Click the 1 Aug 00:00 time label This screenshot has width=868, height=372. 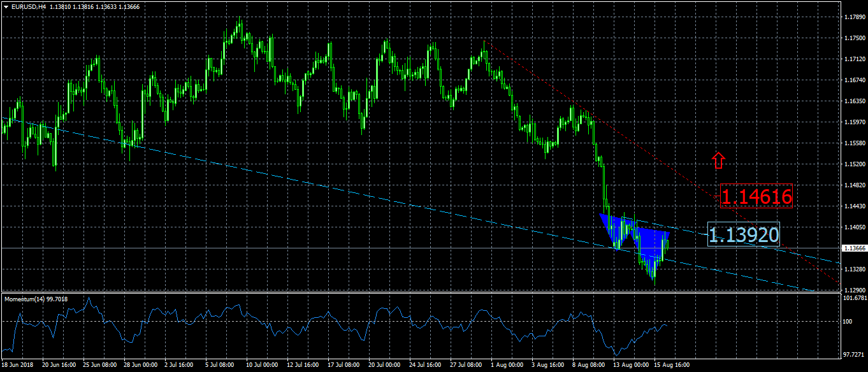click(508, 366)
